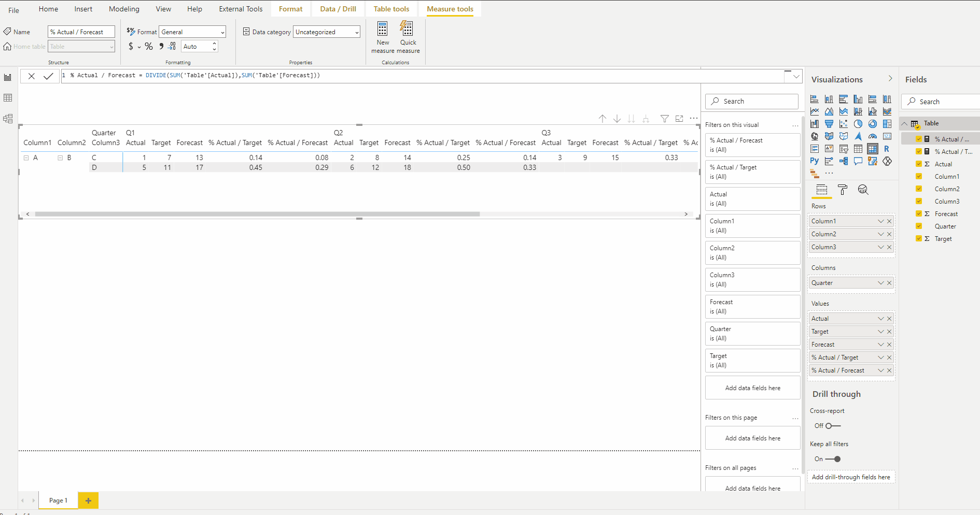This screenshot has width=980, height=515.
Task: Open the Data category dropdown
Action: coord(327,32)
